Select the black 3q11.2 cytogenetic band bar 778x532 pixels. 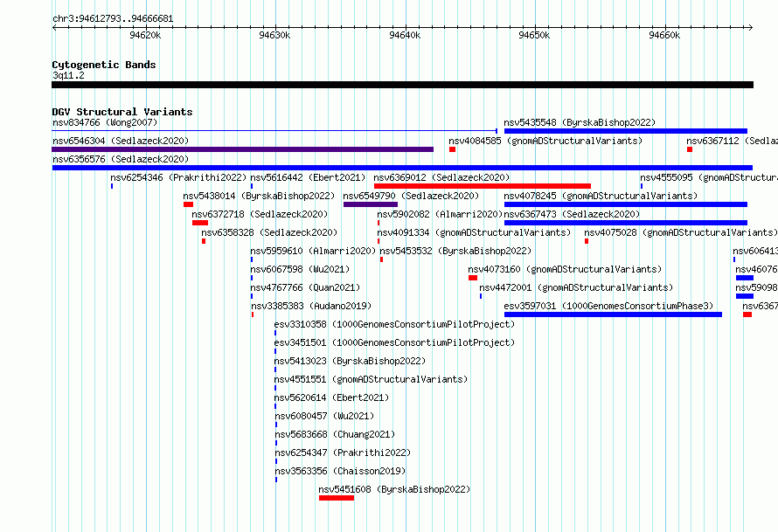pos(402,85)
